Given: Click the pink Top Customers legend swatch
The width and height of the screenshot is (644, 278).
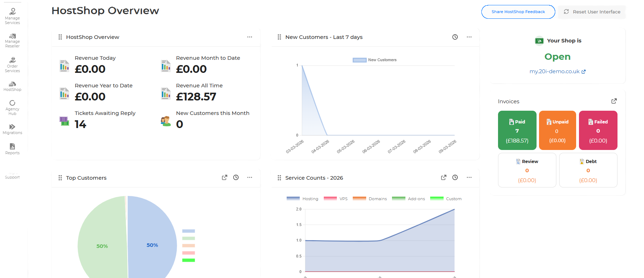Looking at the screenshot, I should click(x=188, y=253).
